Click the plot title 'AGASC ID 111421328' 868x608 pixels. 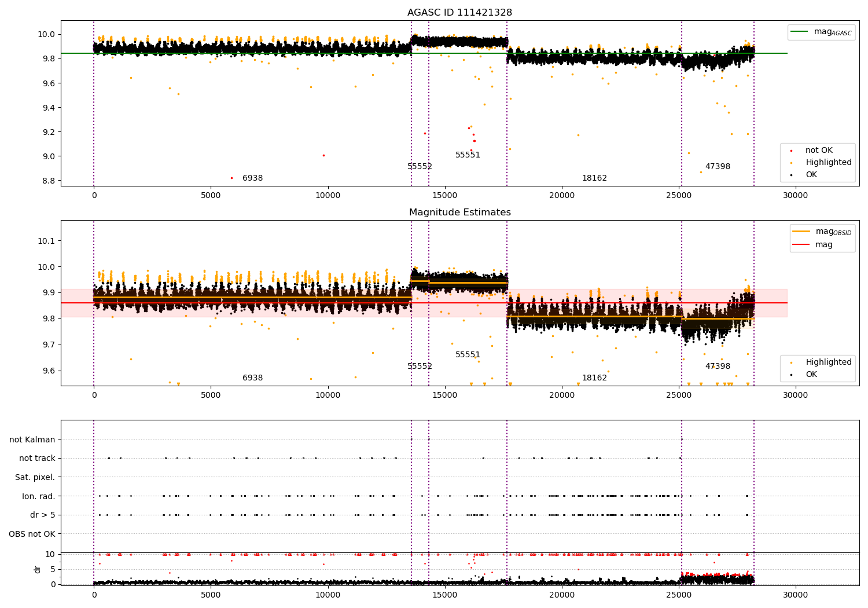[459, 13]
